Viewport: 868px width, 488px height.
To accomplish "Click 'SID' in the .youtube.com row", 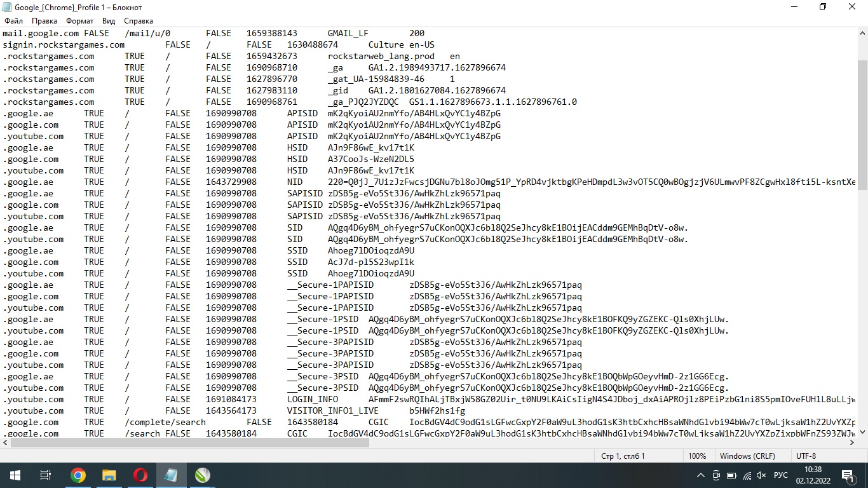I will [x=294, y=239].
